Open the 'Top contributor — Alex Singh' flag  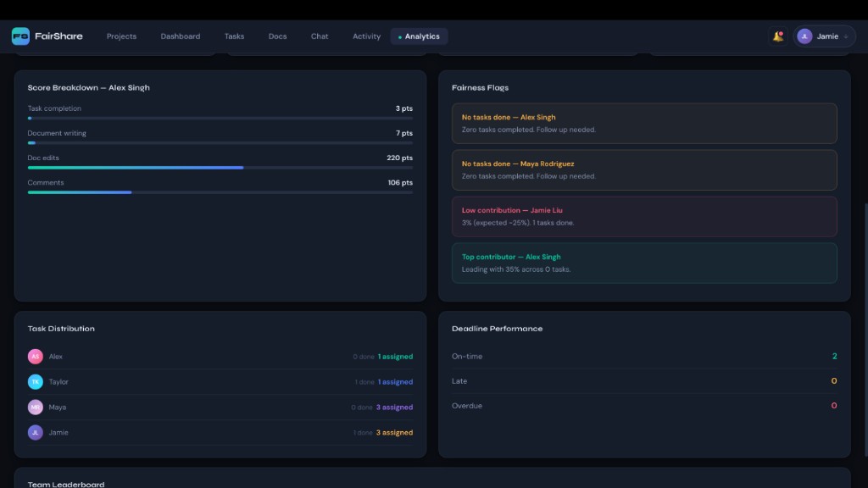pyautogui.click(x=644, y=263)
